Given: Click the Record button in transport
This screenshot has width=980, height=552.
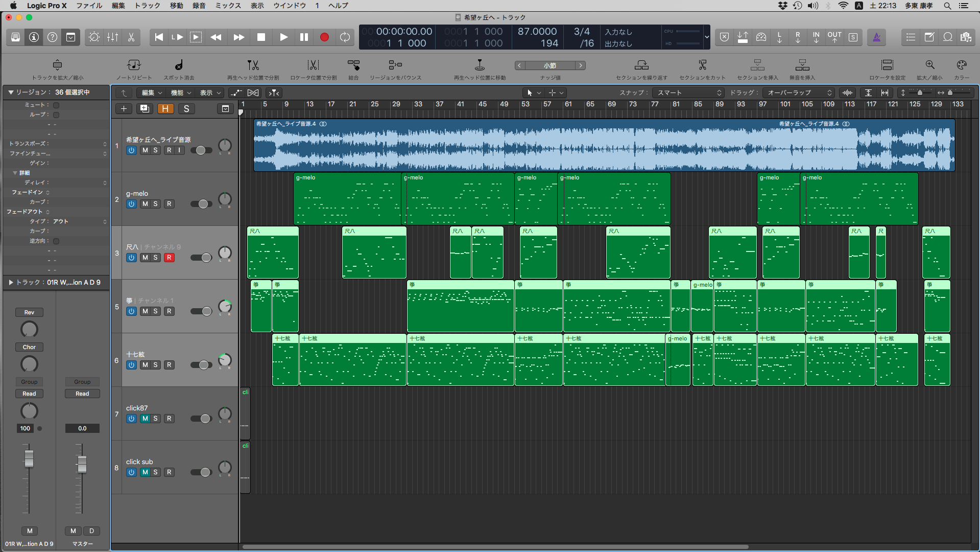Looking at the screenshot, I should pos(324,37).
